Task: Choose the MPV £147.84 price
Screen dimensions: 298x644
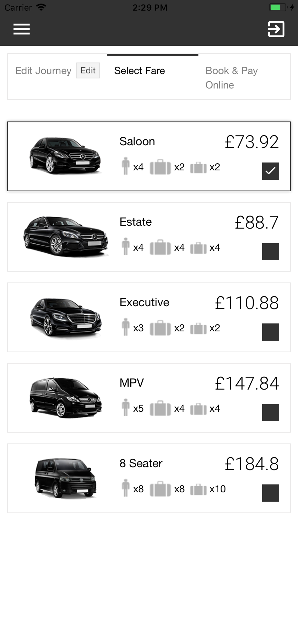Action: (247, 383)
